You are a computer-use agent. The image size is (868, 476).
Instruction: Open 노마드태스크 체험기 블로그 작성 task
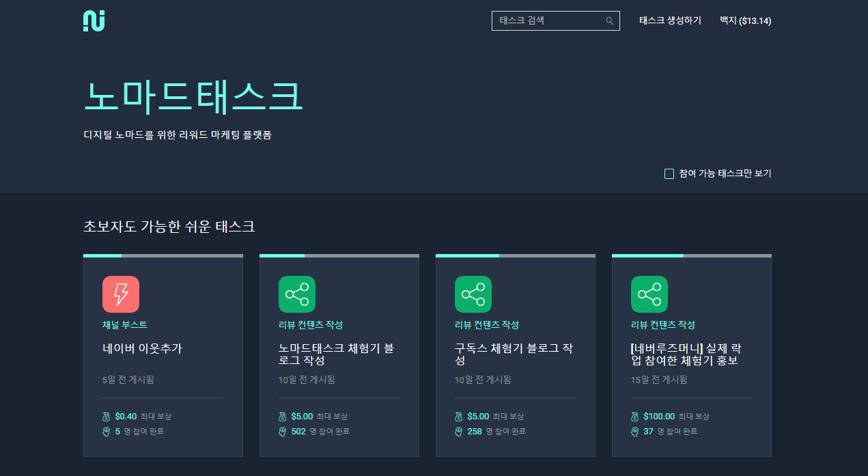336,354
